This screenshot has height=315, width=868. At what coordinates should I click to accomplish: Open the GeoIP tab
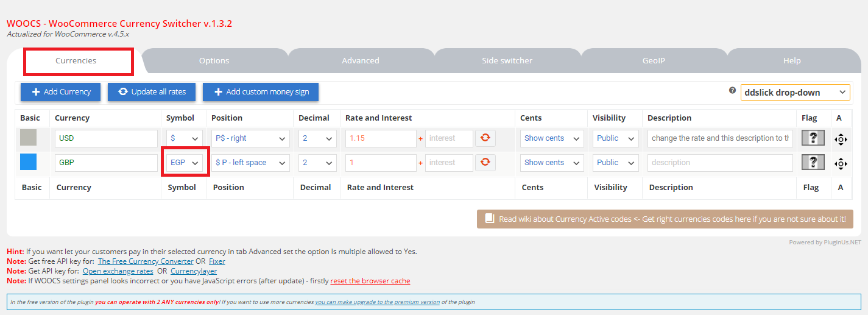coord(654,61)
